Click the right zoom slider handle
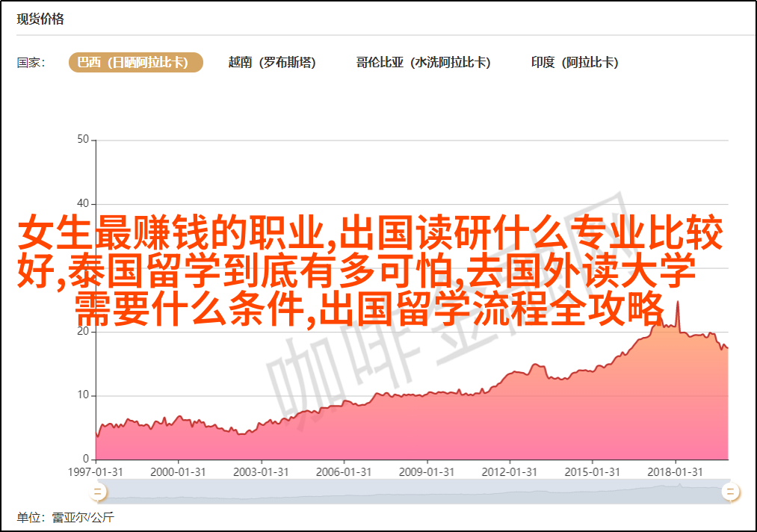The image size is (757, 532). point(730,491)
